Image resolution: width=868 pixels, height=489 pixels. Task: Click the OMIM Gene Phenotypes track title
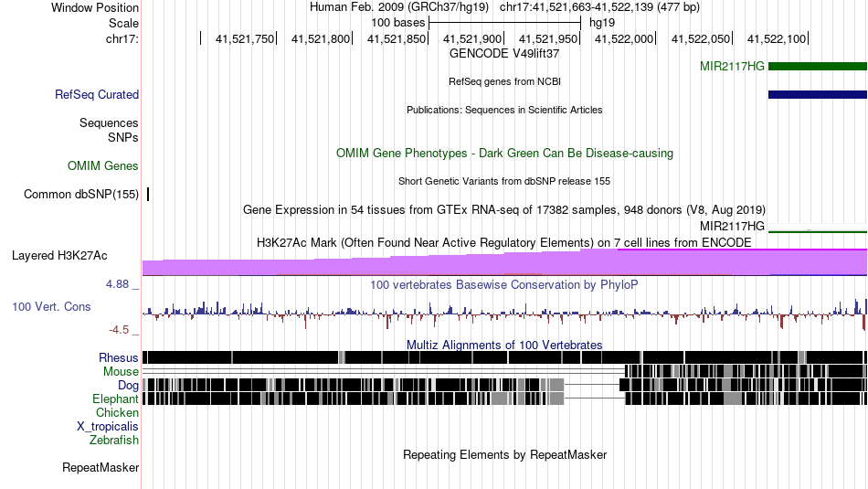click(x=504, y=153)
